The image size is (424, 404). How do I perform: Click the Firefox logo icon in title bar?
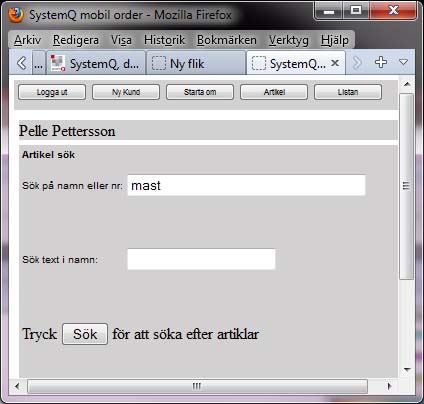click(16, 15)
